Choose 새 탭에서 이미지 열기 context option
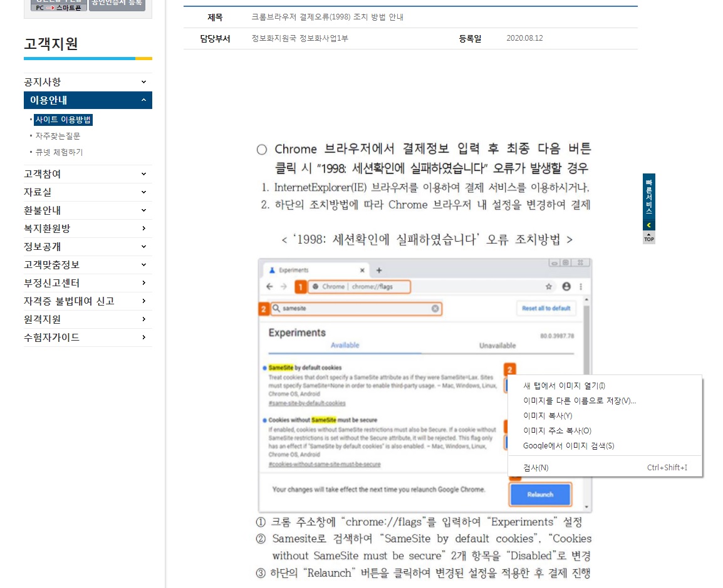The height and width of the screenshot is (588, 723). [605, 386]
